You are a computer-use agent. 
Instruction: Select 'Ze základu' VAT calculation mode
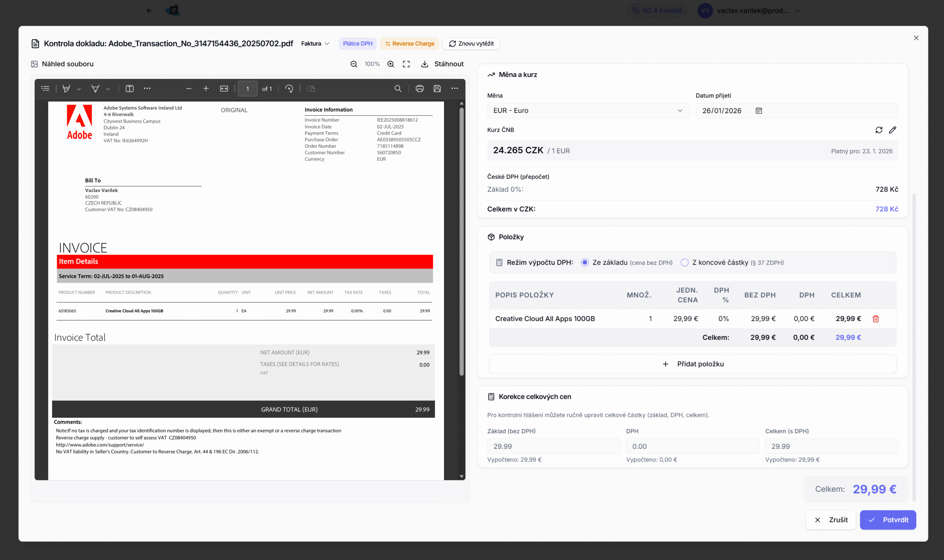pyautogui.click(x=585, y=262)
